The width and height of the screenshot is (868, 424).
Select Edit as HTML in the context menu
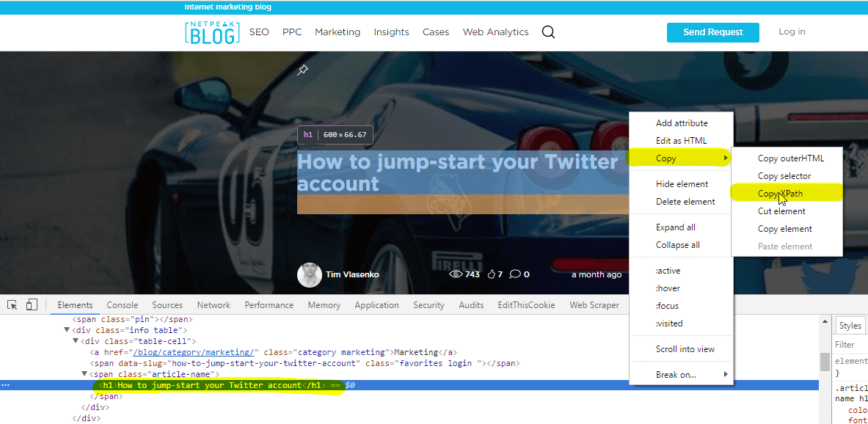(681, 141)
